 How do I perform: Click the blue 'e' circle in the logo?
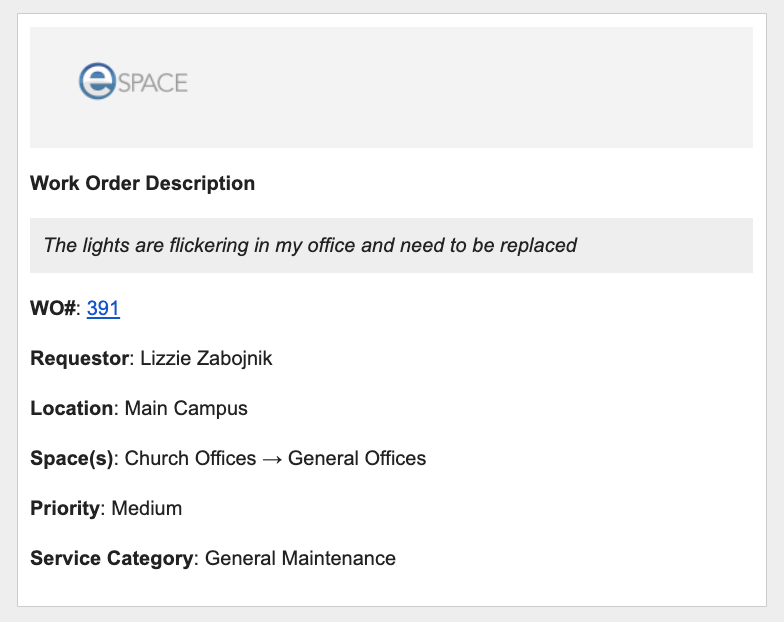tap(98, 81)
